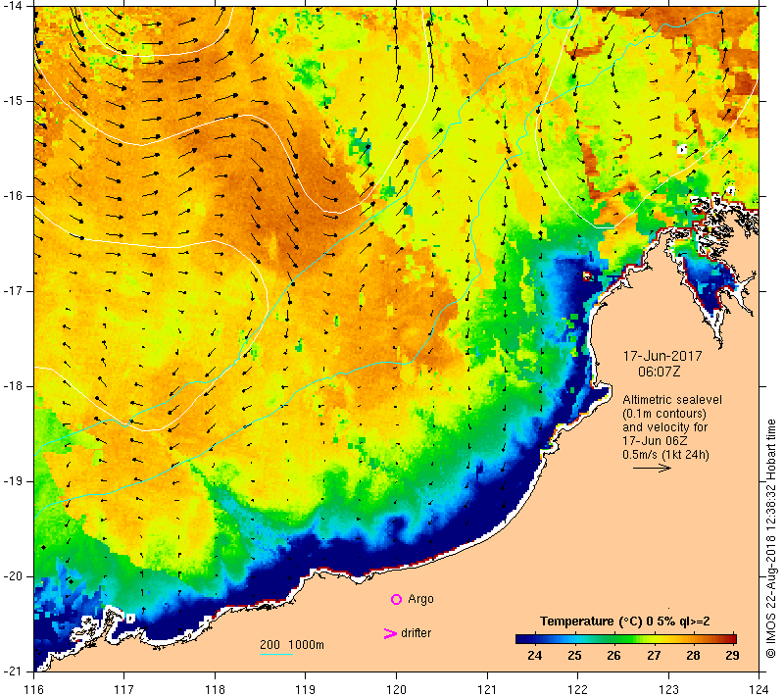Viewport: 784px width, 696px height.
Task: Click the longitude axis label '116'
Action: pos(33,689)
